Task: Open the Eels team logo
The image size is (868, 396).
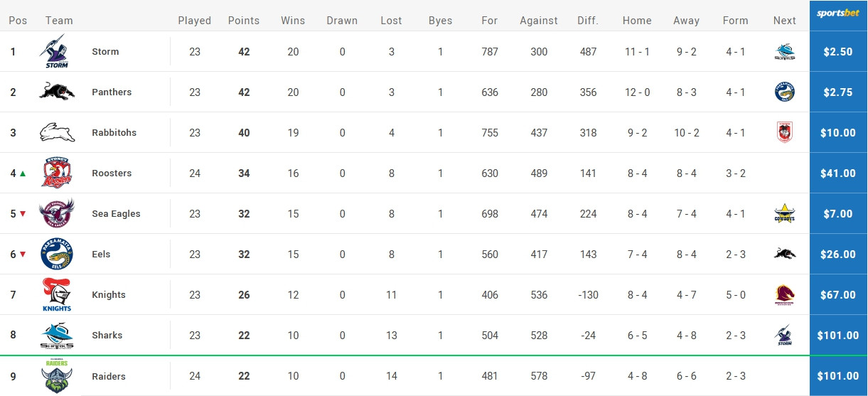Action: [57, 254]
